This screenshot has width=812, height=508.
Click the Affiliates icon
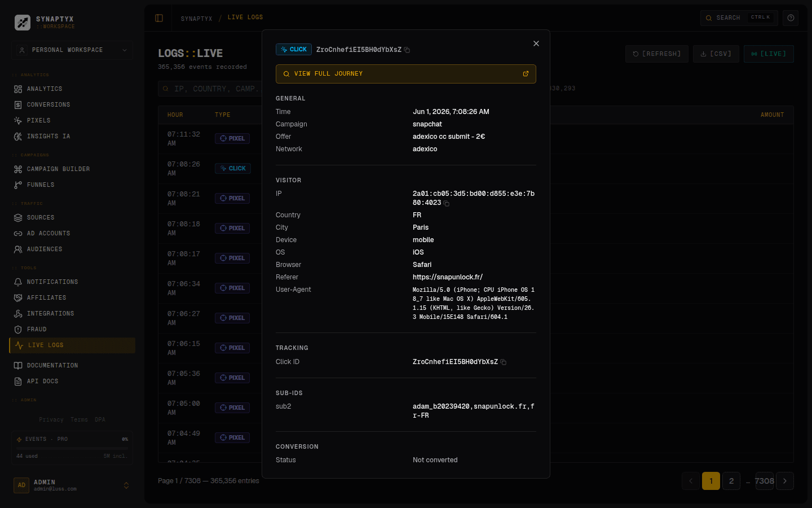18,298
